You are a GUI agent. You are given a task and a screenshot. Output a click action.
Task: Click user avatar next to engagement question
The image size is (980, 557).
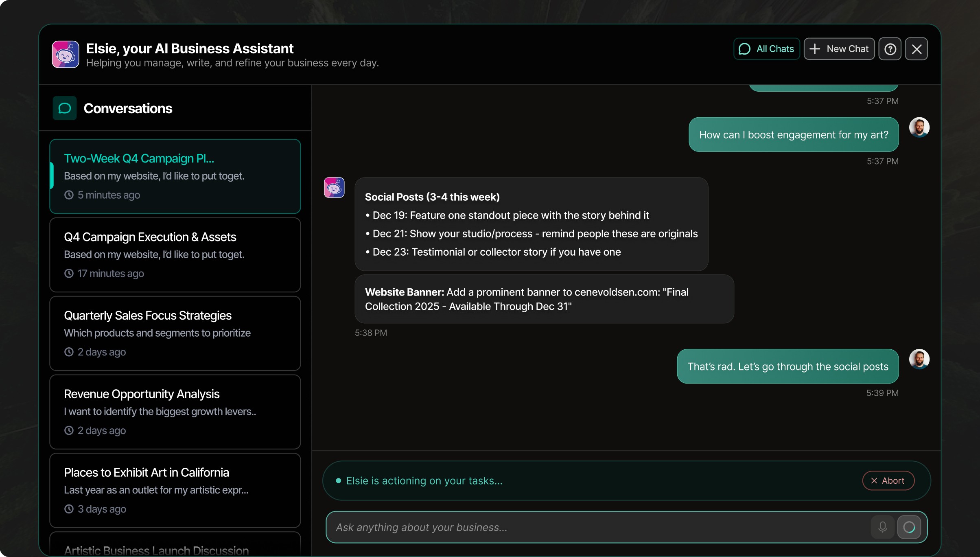(919, 127)
